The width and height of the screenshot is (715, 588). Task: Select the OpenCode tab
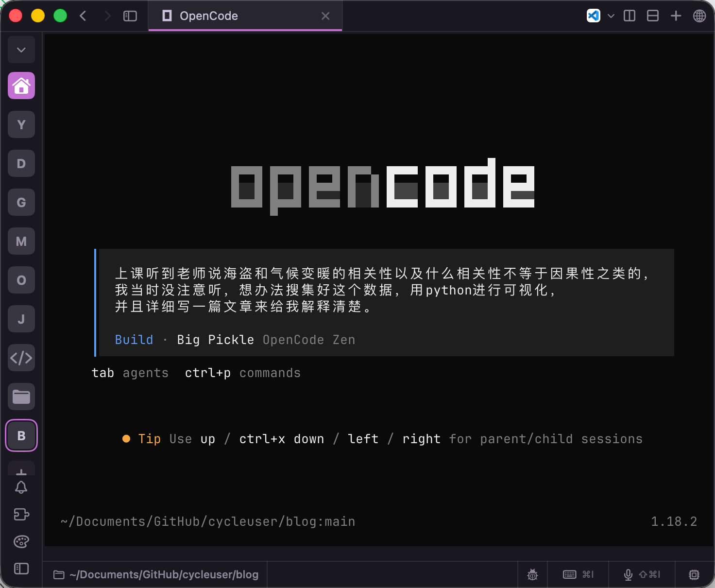(245, 16)
